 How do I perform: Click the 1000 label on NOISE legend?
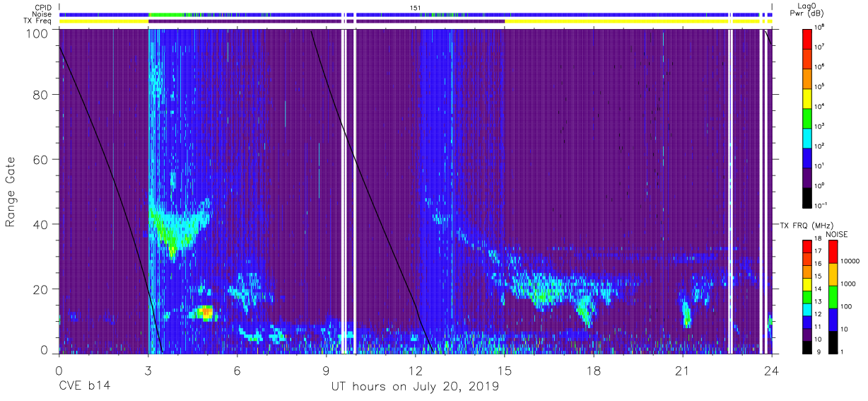pyautogui.click(x=849, y=284)
